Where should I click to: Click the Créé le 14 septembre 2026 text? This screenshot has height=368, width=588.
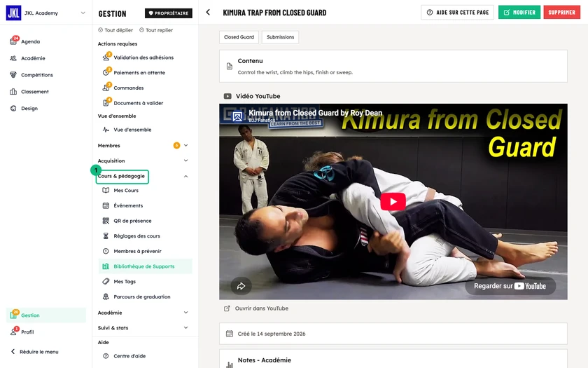tap(272, 334)
